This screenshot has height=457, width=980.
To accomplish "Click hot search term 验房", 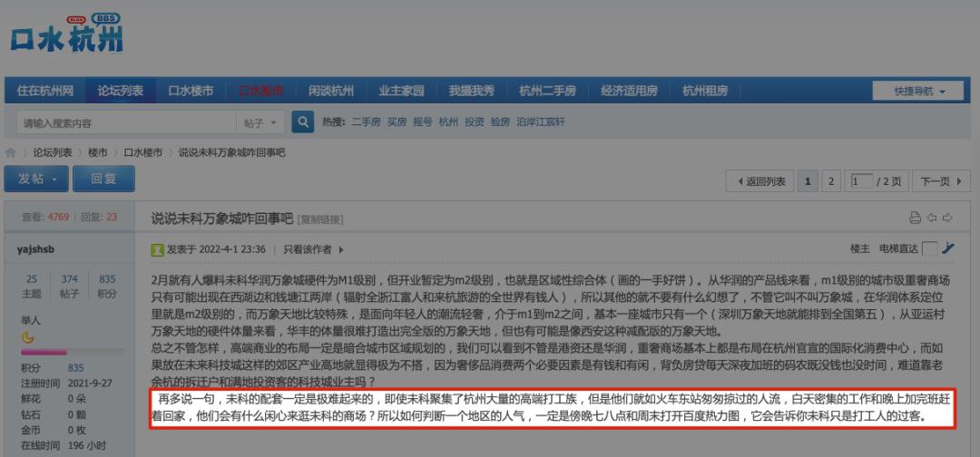I will (500, 122).
